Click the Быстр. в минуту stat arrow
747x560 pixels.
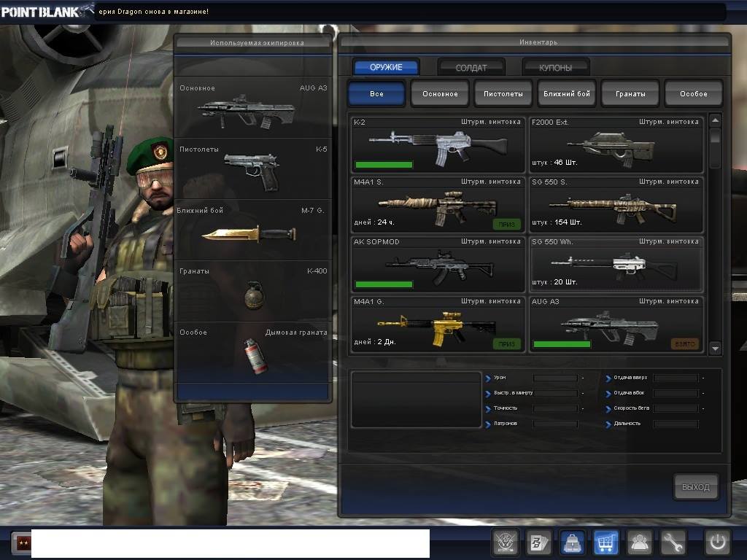tap(488, 394)
